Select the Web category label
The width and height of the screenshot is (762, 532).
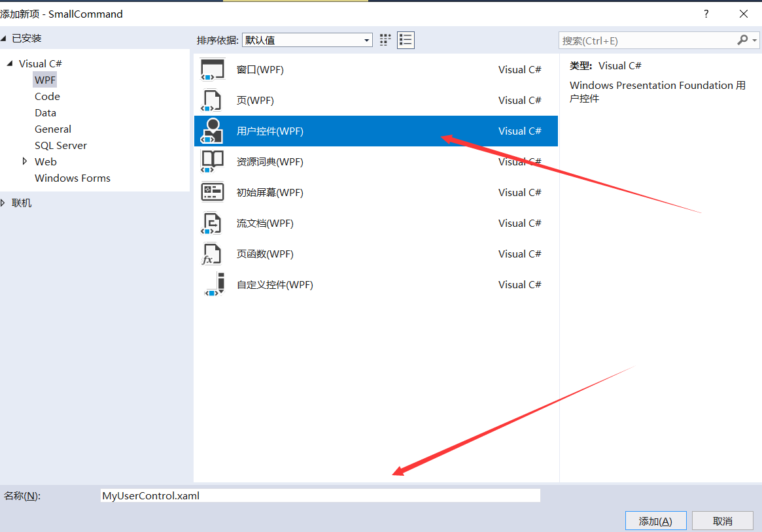click(x=46, y=161)
